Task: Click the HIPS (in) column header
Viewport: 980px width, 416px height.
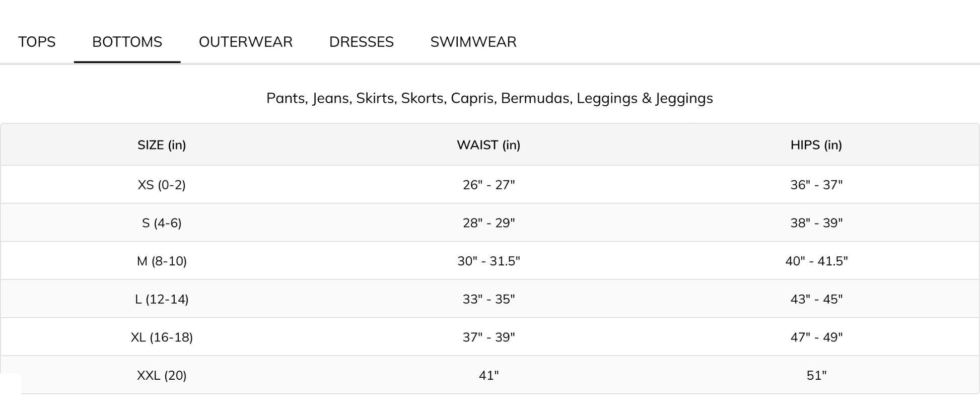Action: [816, 145]
